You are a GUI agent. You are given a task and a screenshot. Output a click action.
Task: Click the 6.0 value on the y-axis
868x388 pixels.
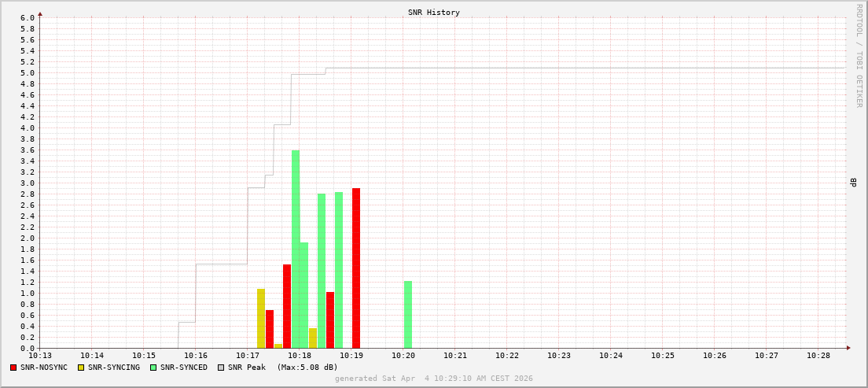pos(28,18)
